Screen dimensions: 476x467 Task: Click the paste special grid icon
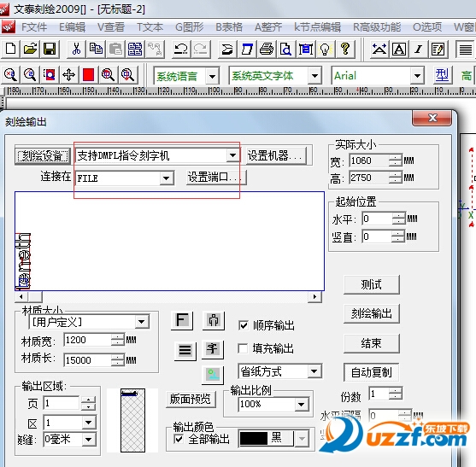coord(135,49)
